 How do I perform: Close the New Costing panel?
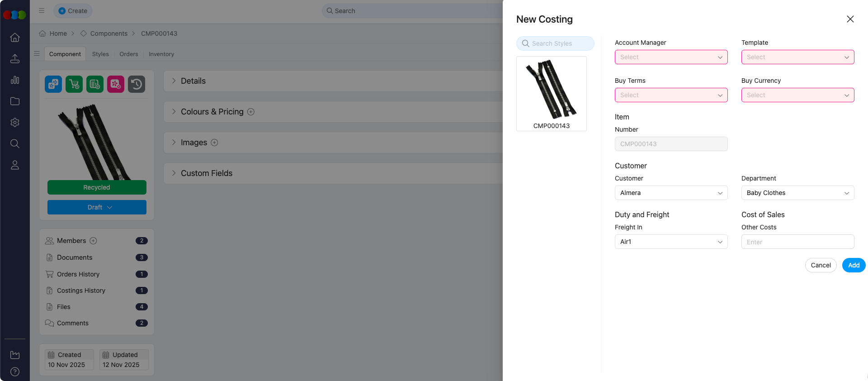tap(850, 19)
